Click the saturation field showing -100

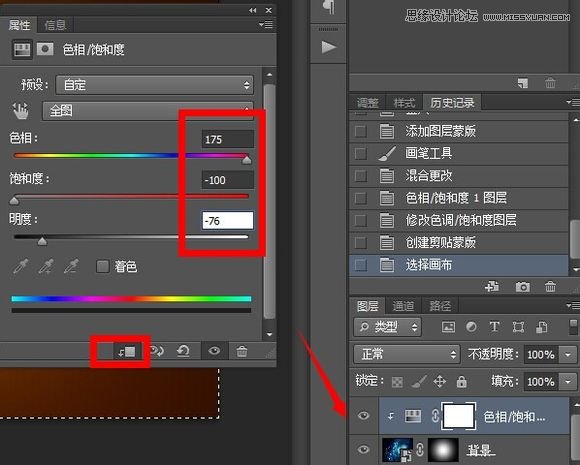(x=228, y=180)
